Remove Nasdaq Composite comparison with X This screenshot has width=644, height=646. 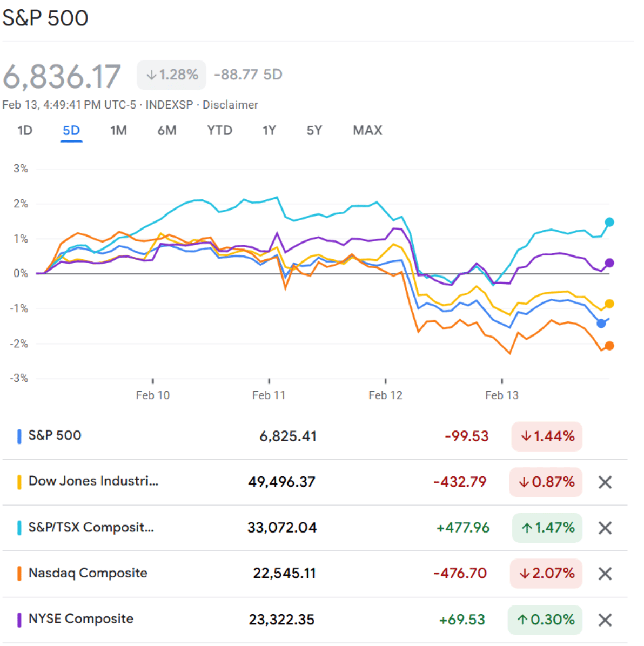605,574
